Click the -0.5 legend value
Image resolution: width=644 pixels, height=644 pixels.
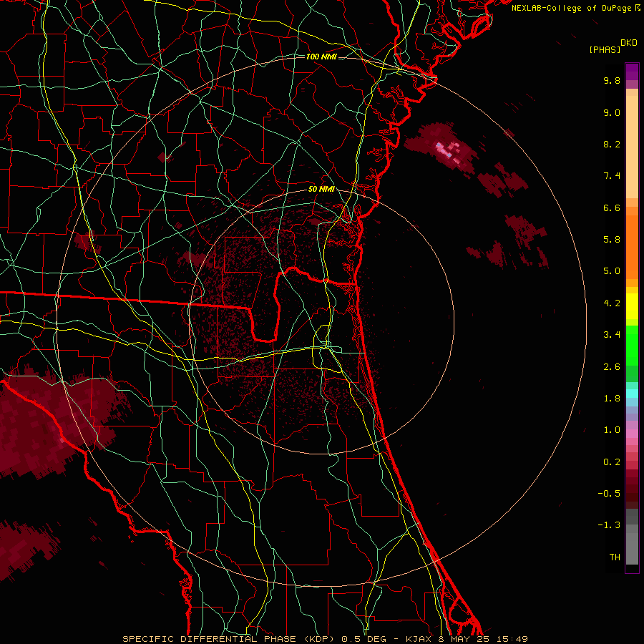(609, 494)
